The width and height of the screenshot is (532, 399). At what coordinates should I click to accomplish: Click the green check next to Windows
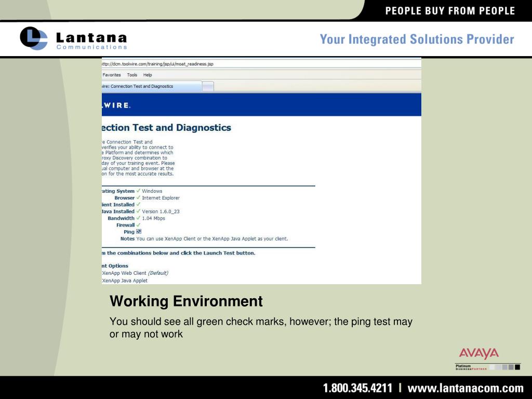tap(138, 191)
